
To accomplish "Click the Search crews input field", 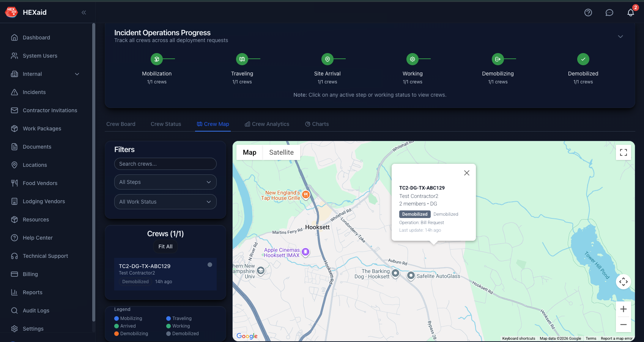I will pyautogui.click(x=165, y=164).
